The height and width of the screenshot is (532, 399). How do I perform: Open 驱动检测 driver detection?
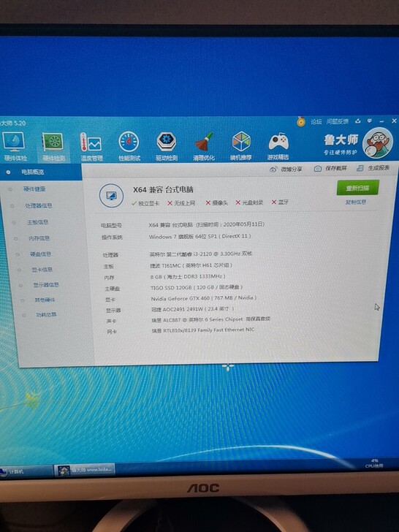click(167, 146)
